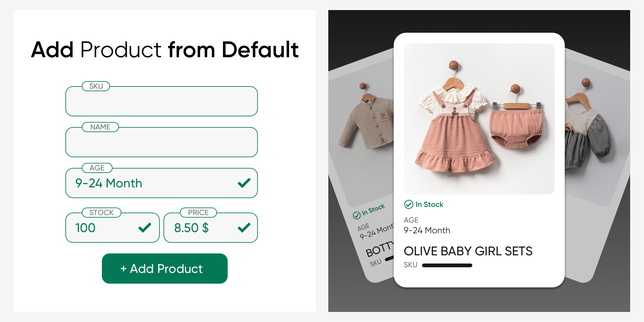Click the AGE field label tag
The image size is (644, 322).
coord(97,168)
